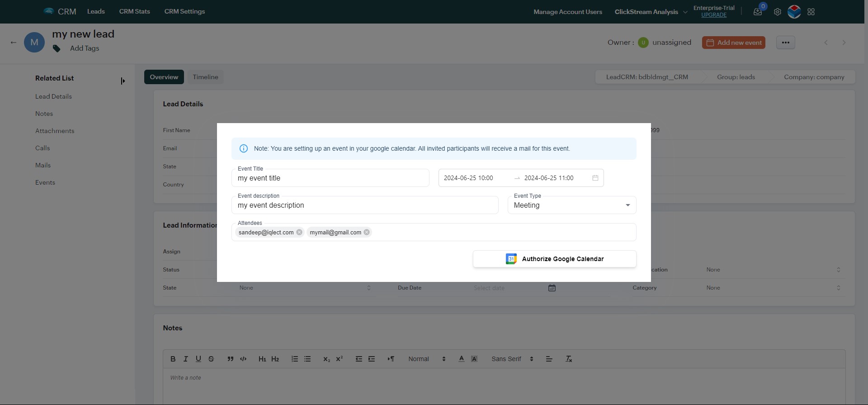
Task: Open Manage Account Users
Action: [x=568, y=12]
